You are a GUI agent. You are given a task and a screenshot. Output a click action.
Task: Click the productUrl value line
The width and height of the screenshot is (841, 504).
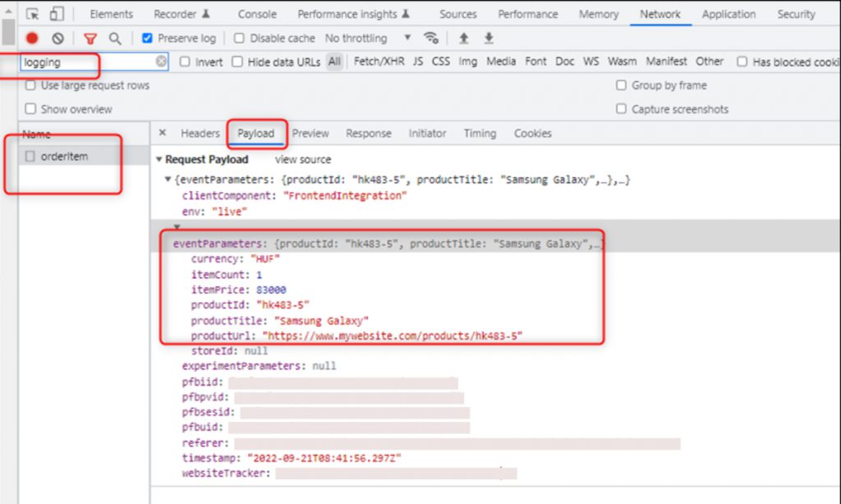[356, 337]
